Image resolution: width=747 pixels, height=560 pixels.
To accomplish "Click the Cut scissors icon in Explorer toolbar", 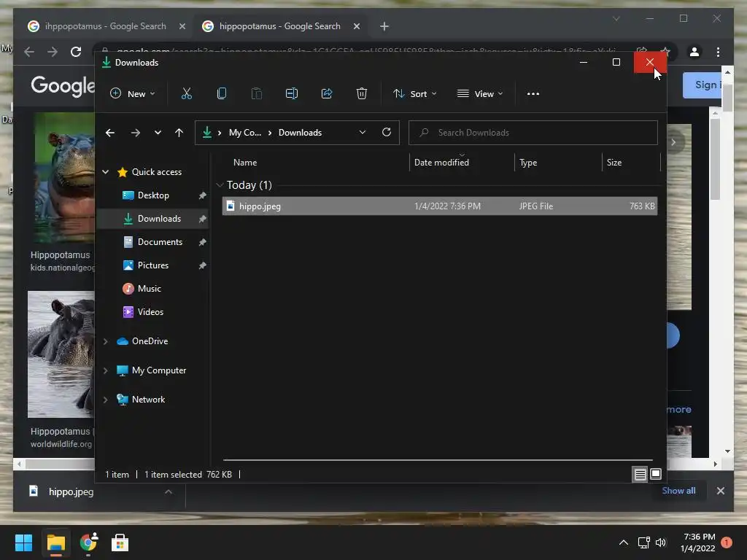I will 186,93.
